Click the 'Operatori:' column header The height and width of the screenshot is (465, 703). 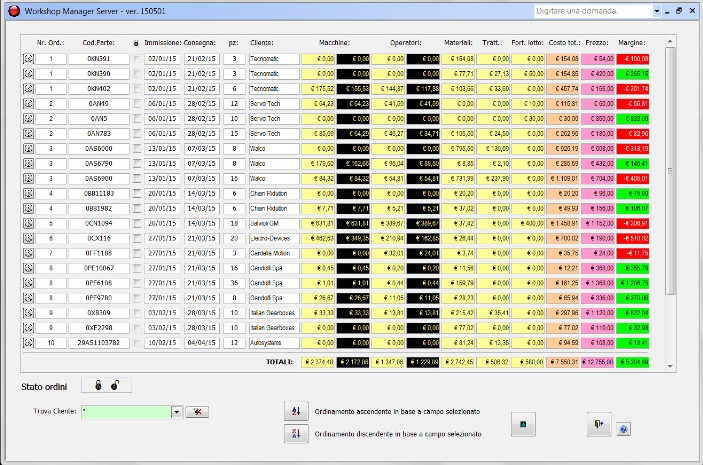(x=406, y=43)
